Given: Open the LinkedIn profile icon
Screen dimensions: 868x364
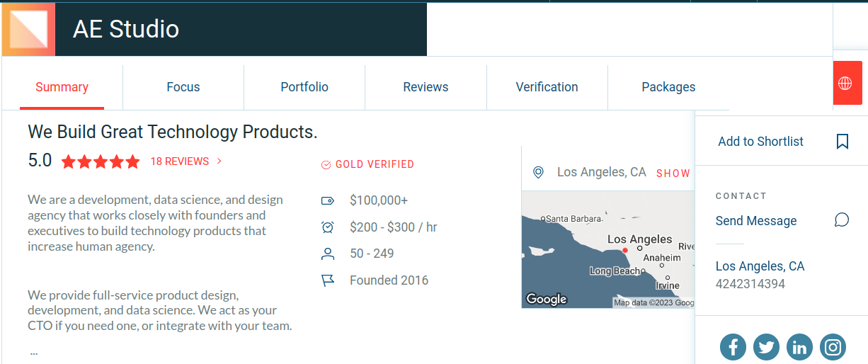Looking at the screenshot, I should coord(799,347).
